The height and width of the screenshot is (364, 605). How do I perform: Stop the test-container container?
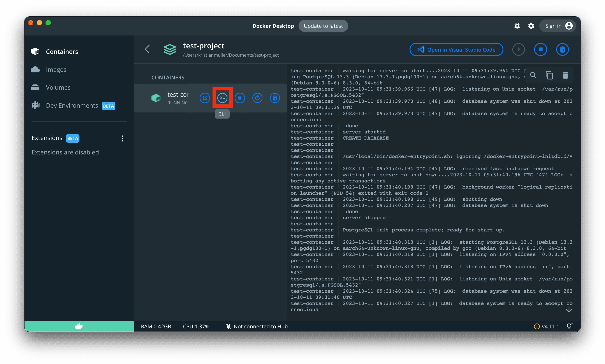[x=240, y=98]
